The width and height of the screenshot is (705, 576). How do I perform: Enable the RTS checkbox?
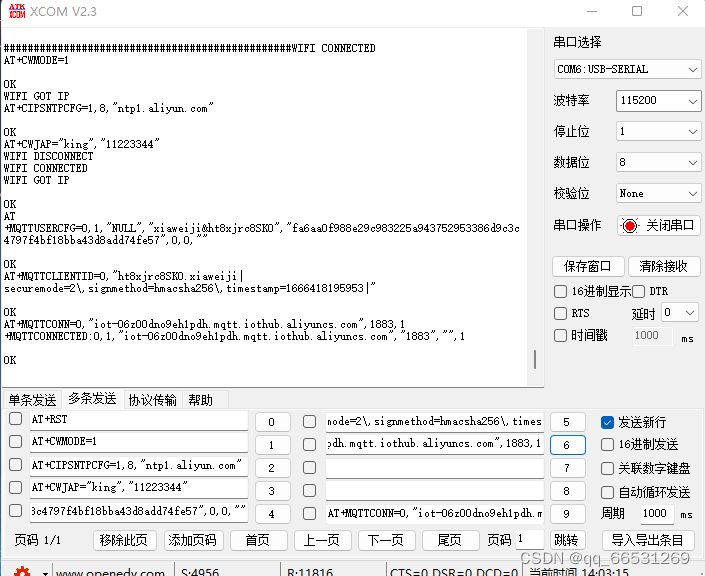point(560,313)
